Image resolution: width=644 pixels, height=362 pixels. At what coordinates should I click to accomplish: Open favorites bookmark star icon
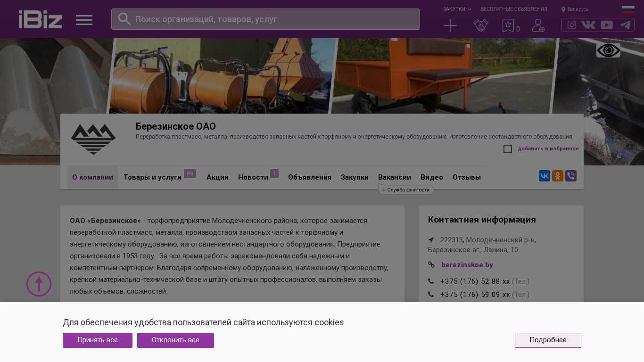click(x=508, y=25)
